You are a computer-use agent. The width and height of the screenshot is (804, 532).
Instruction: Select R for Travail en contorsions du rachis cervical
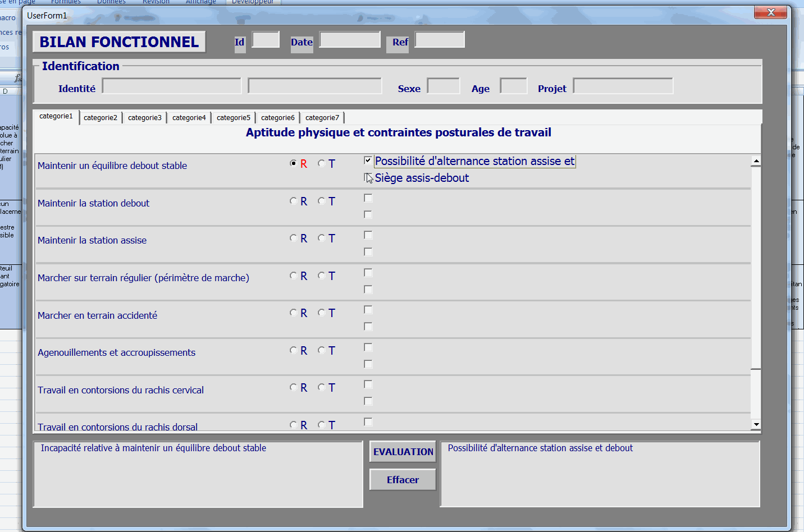(294, 388)
